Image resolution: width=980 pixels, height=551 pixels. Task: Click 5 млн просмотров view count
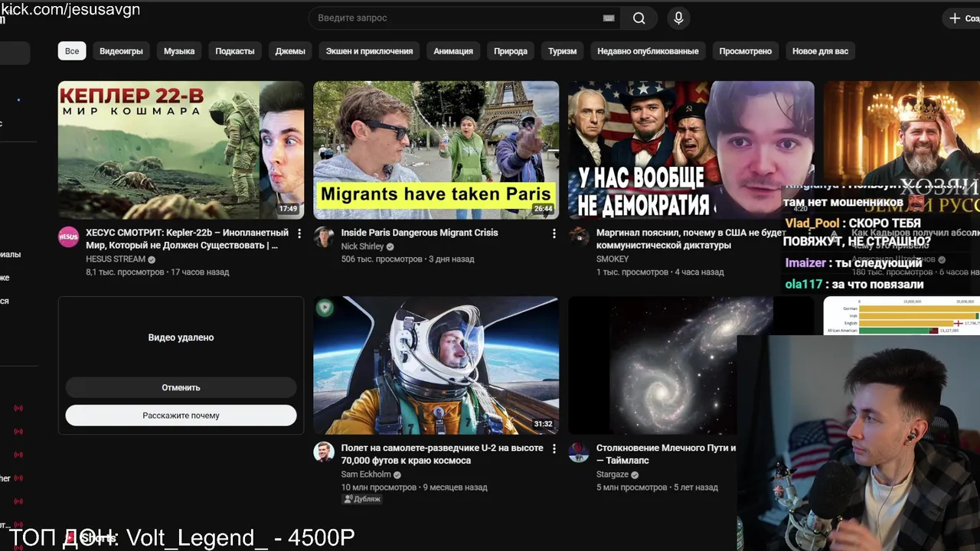631,487
